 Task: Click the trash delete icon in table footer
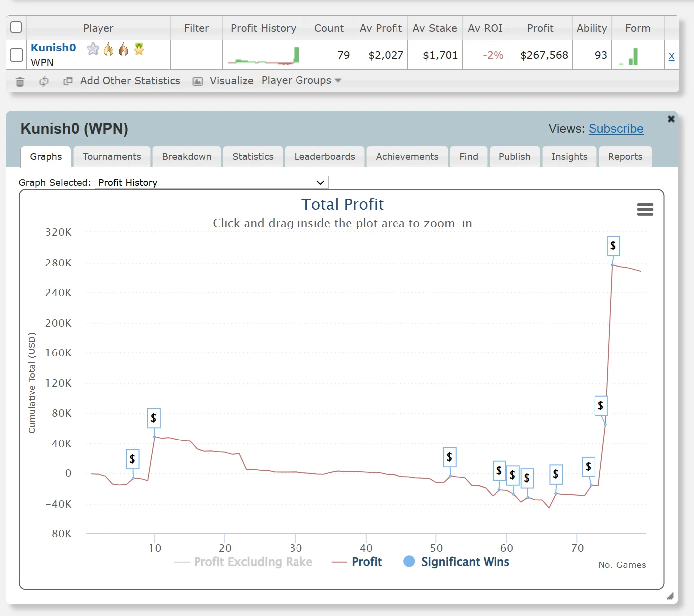pyautogui.click(x=20, y=82)
